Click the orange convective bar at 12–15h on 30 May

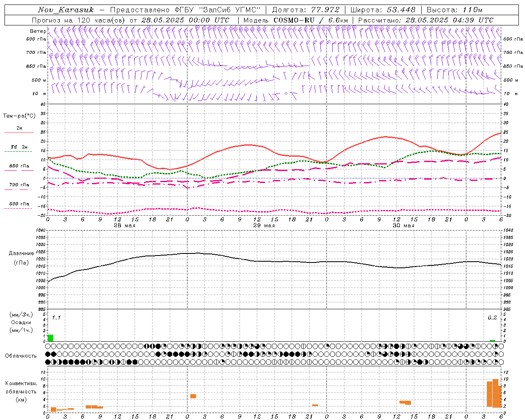click(x=405, y=402)
